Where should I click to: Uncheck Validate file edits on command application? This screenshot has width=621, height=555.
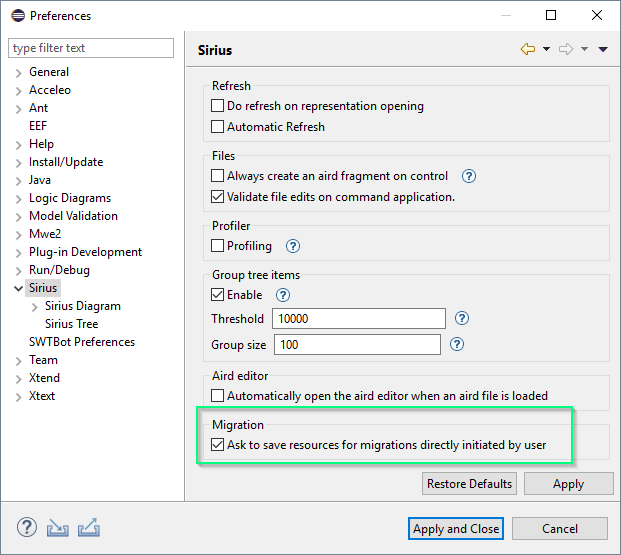coord(218,197)
